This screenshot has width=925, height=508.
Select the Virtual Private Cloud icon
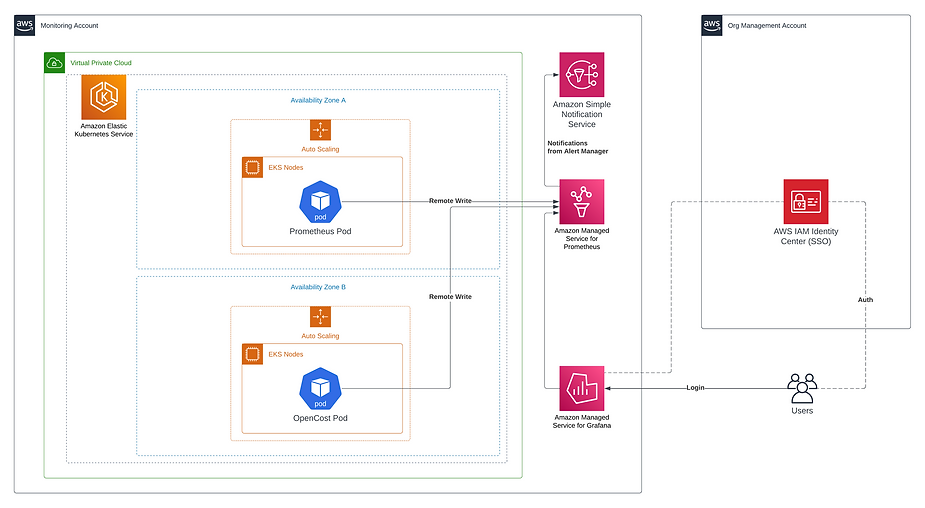(54, 63)
